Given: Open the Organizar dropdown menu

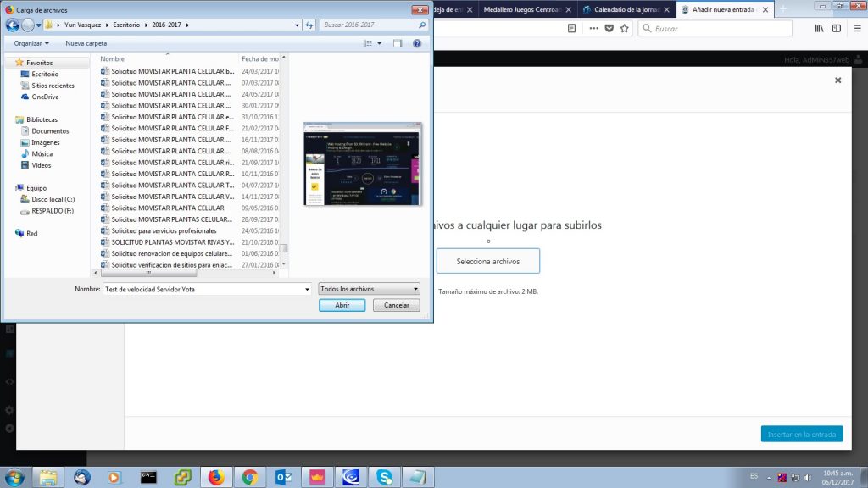Looking at the screenshot, I should (x=31, y=43).
